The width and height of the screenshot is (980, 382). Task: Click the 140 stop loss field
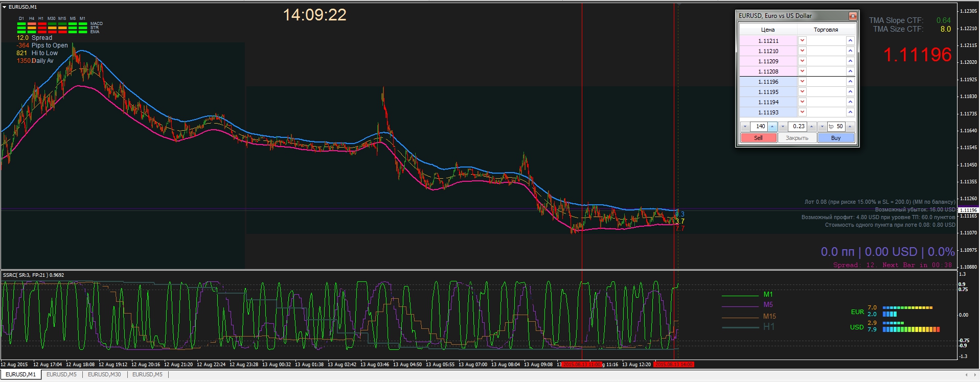(x=759, y=127)
